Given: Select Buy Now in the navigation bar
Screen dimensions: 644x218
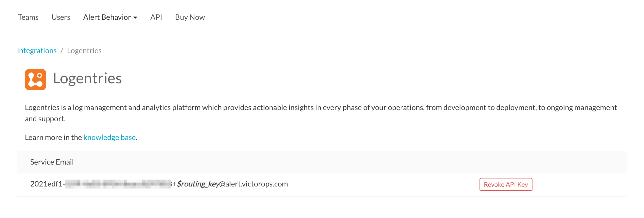Looking at the screenshot, I should (x=190, y=17).
